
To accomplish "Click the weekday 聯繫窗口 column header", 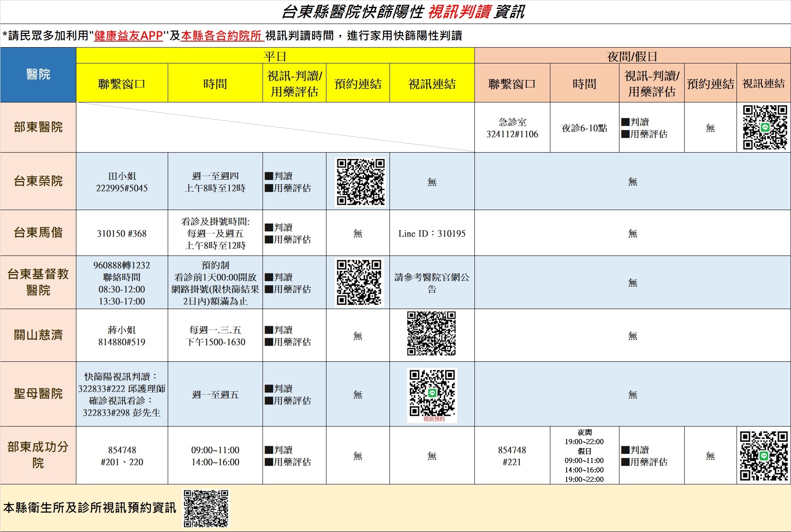I will click(x=122, y=84).
